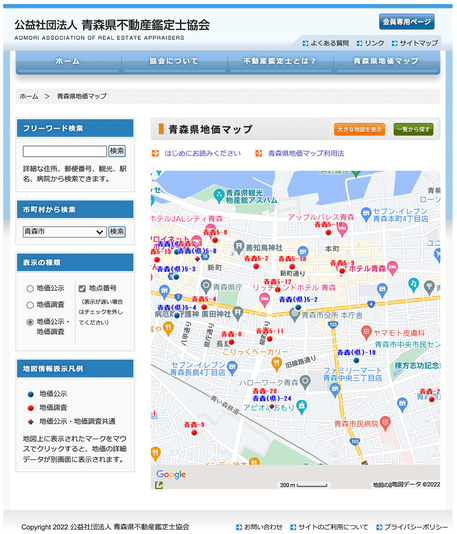Viewport: 457px width, 534px height.
Task: Click the shared marker labeled 青森(県)-24
Action: click(272, 406)
